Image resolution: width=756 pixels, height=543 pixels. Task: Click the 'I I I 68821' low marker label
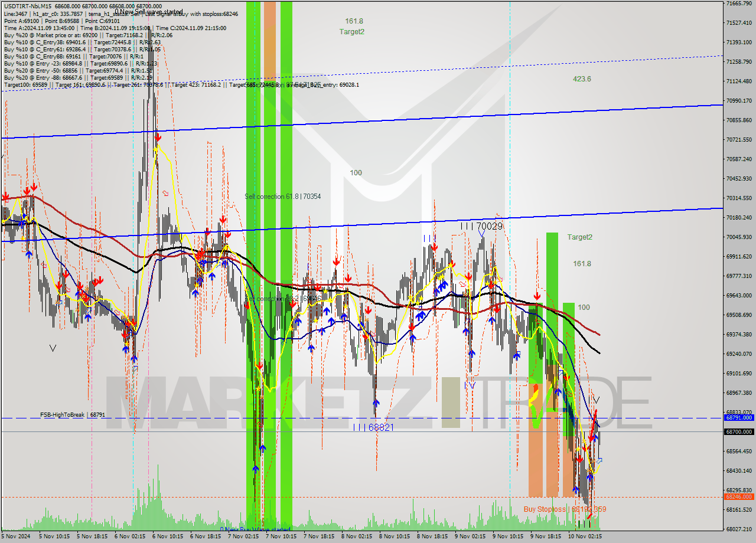point(373,427)
